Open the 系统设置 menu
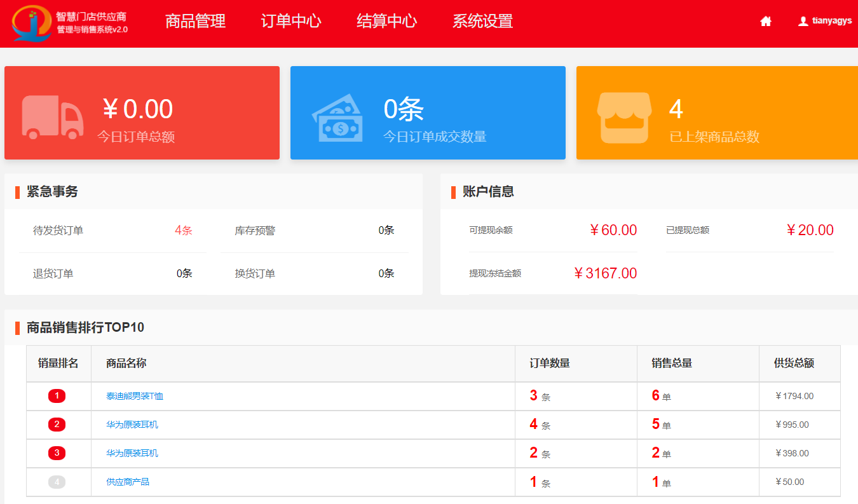Image resolution: width=858 pixels, height=504 pixels. [x=482, y=21]
